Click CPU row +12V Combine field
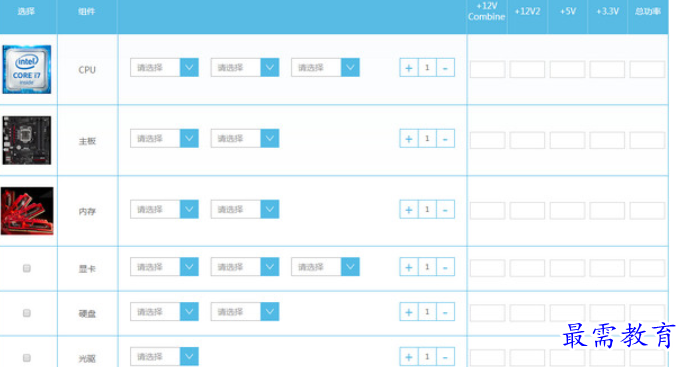Screen dimensions: 684x367 (487, 69)
